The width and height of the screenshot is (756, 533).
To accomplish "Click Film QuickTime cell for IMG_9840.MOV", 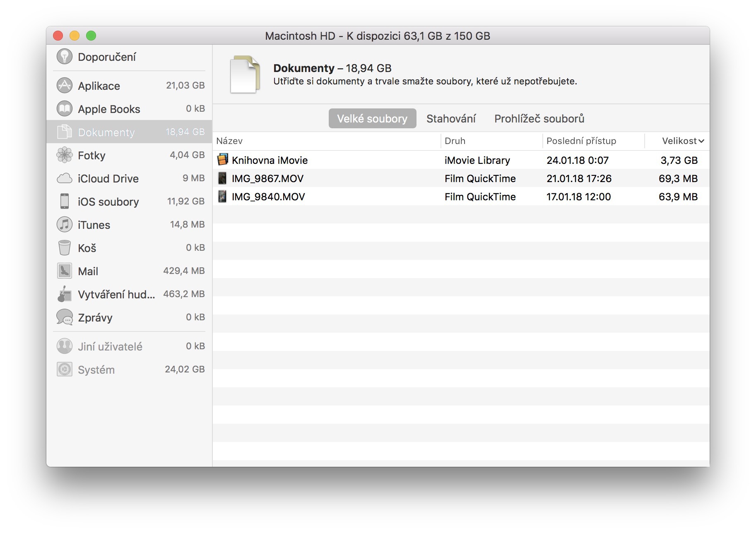I will point(480,197).
